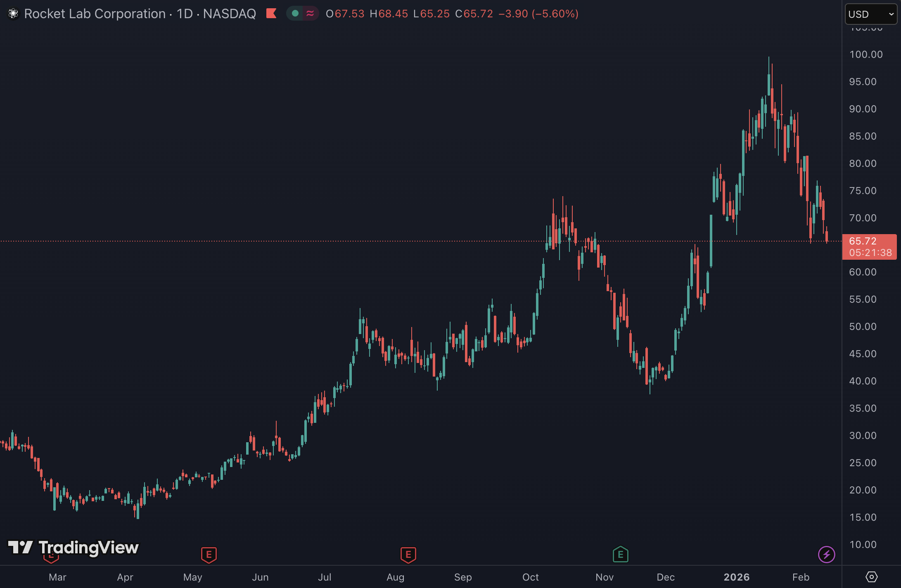Click the Oct label on time axis
901x588 pixels.
[531, 577]
